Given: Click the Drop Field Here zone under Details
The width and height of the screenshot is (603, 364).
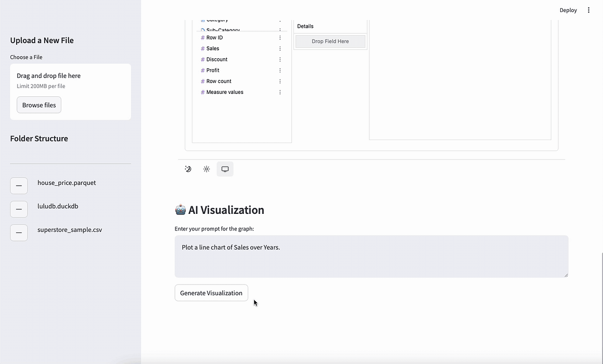Looking at the screenshot, I should (330, 41).
